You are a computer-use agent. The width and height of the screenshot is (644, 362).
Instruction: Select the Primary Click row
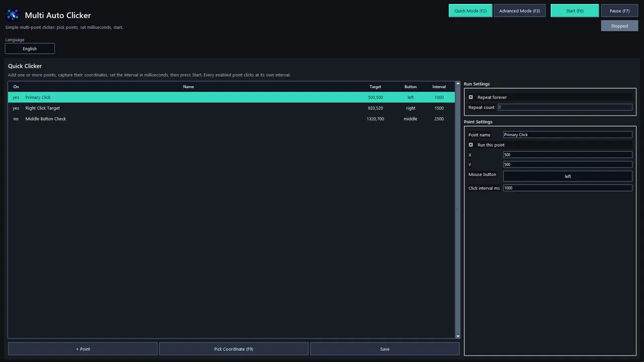pyautogui.click(x=231, y=98)
